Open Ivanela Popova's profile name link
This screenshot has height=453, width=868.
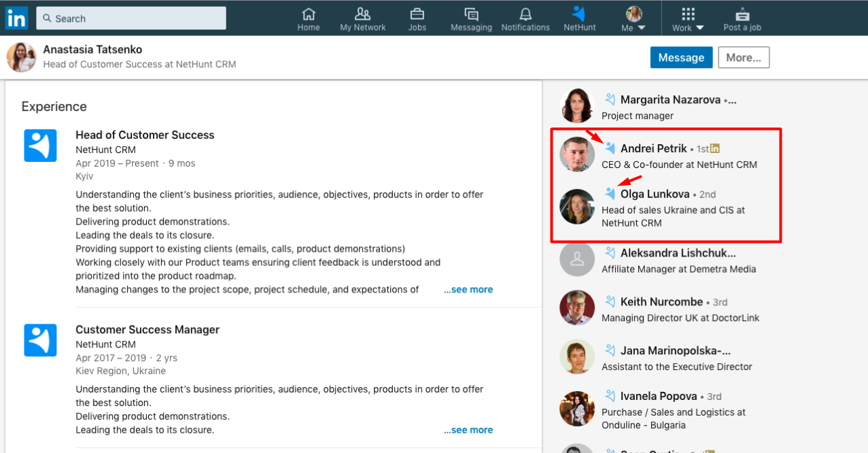pyautogui.click(x=659, y=396)
